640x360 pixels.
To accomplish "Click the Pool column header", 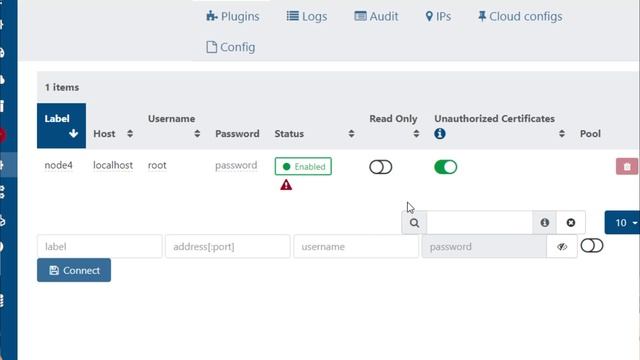I will pyautogui.click(x=590, y=133).
